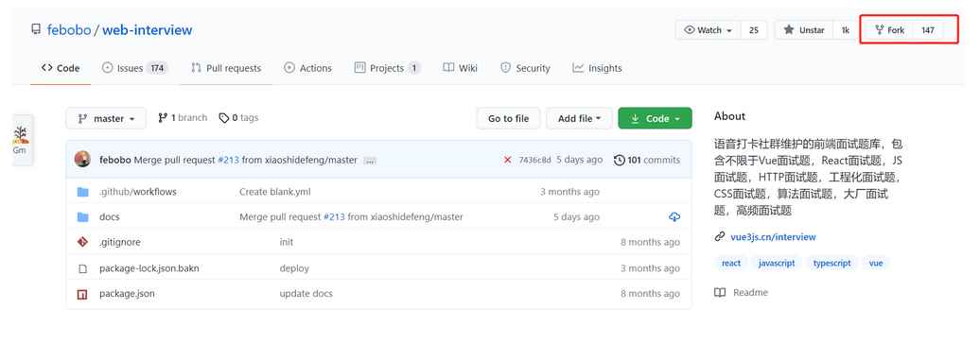Open the docs folder
The width and height of the screenshot is (980, 344).
pyautogui.click(x=110, y=217)
